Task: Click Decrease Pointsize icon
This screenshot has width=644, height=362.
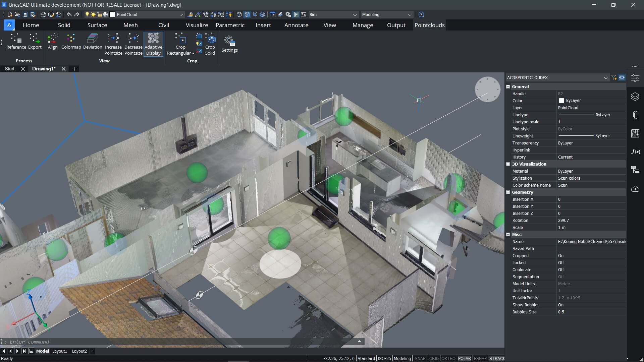Action: (x=133, y=39)
